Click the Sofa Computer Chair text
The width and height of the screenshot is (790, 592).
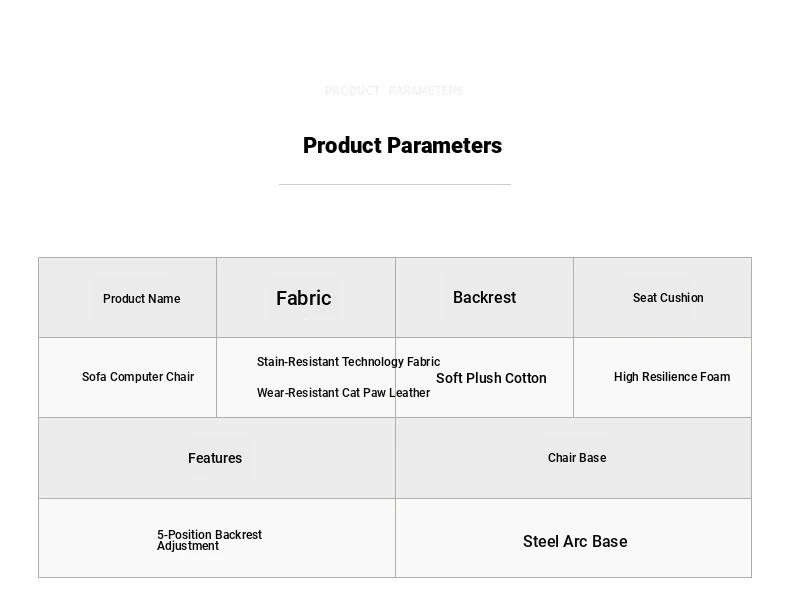tap(138, 377)
